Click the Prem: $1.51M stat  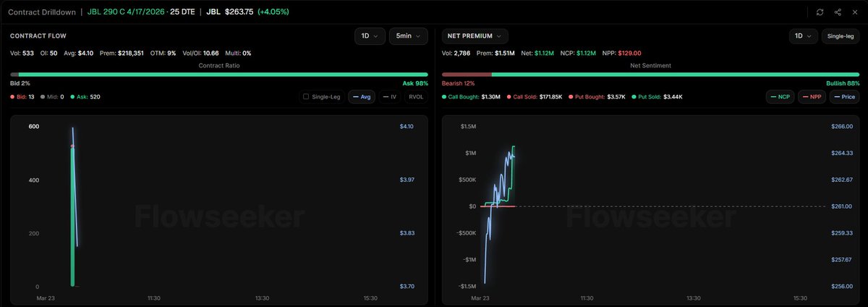click(495, 53)
